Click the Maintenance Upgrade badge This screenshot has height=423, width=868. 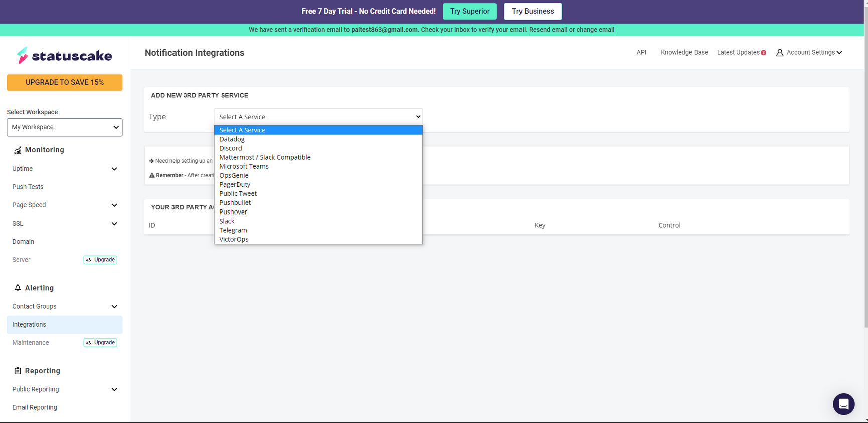click(x=100, y=343)
